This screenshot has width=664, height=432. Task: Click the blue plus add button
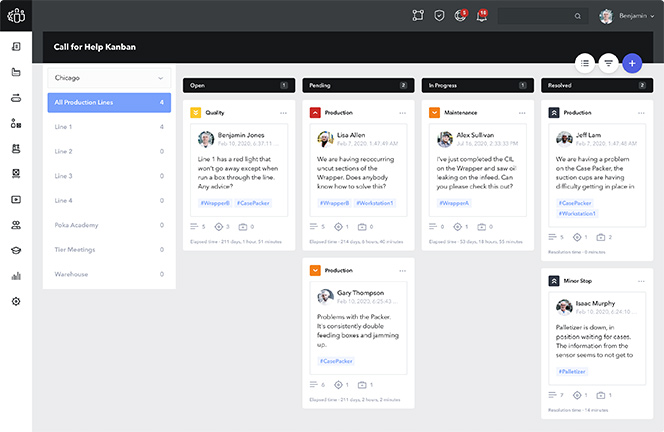tap(631, 63)
